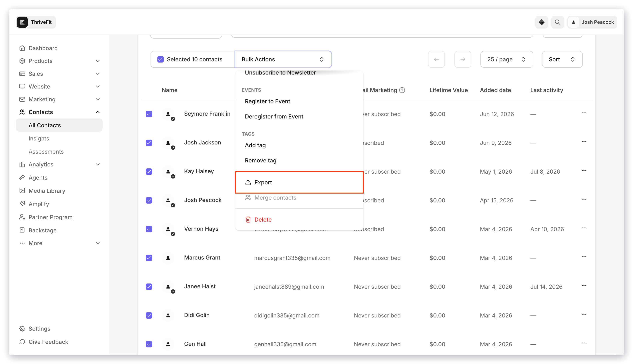Expand the Website sidebar section
Image resolution: width=633 pixels, height=364 pixels.
click(98, 86)
